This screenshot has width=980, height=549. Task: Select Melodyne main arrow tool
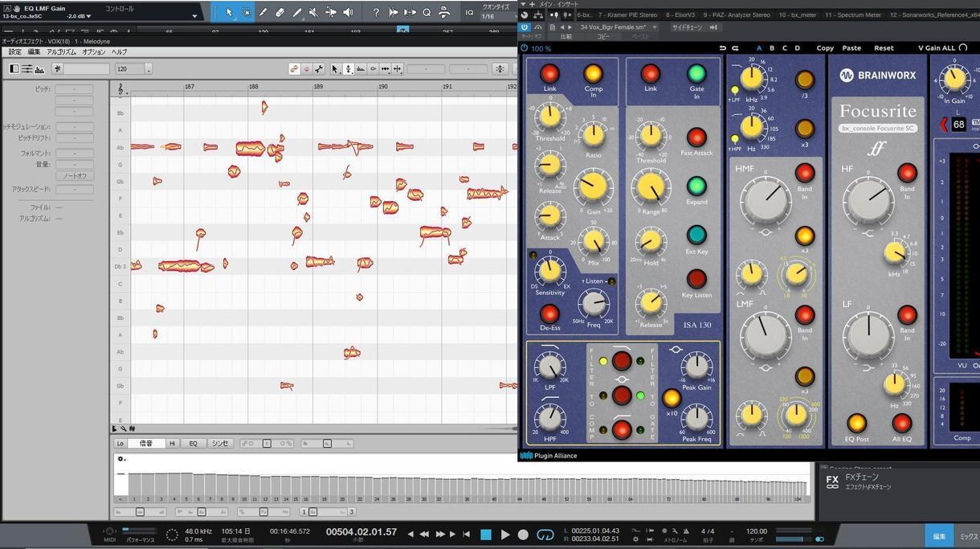336,69
